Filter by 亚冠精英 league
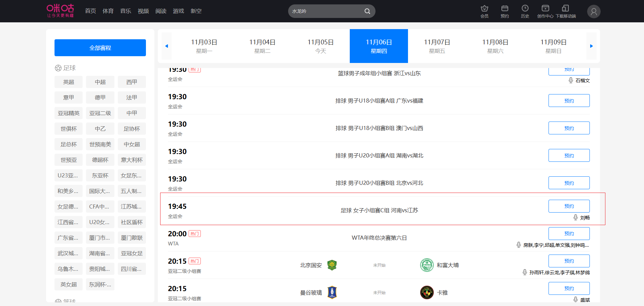Image resolution: width=644 pixels, height=306 pixels. point(68,113)
